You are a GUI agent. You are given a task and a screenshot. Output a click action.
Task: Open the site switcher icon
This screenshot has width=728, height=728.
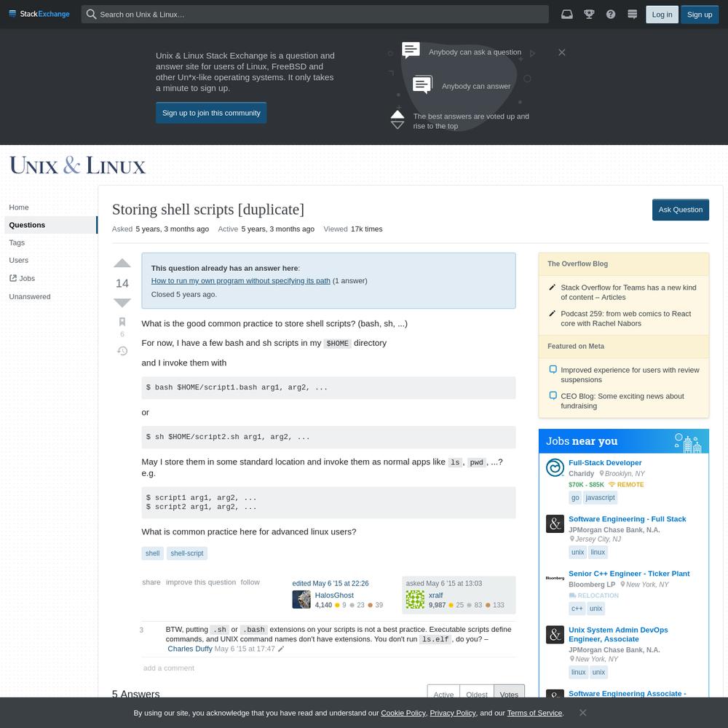coord(633,15)
